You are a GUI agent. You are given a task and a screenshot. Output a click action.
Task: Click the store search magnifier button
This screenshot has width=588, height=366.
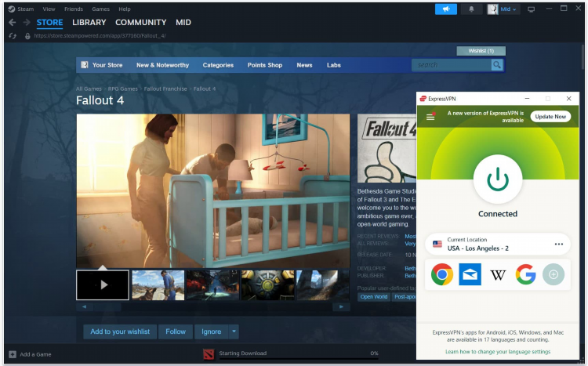point(497,65)
